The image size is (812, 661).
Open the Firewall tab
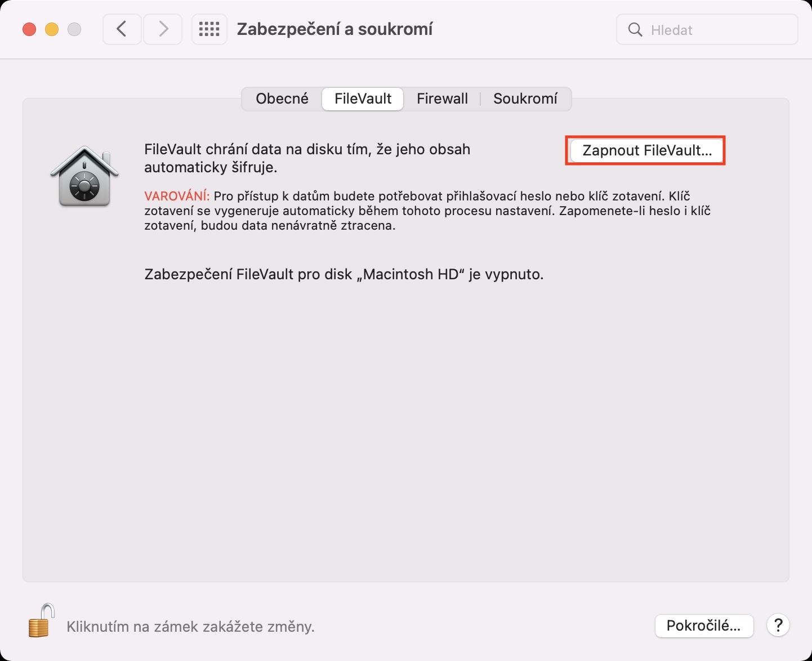442,99
